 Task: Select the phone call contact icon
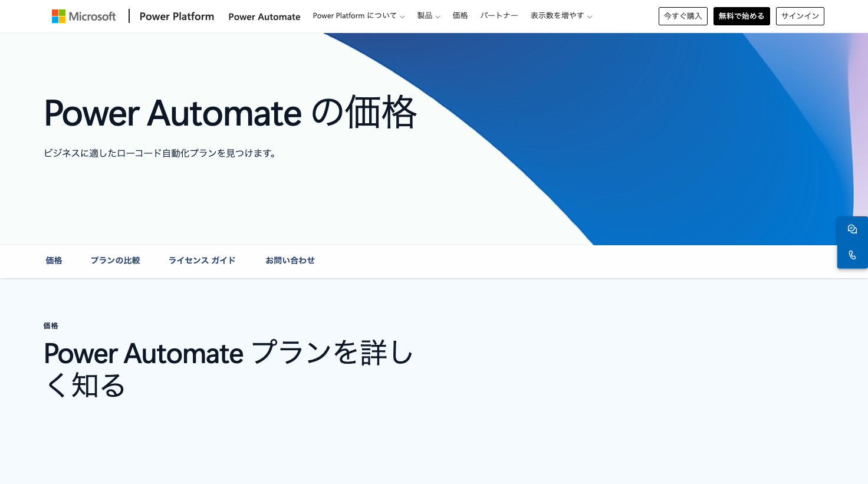pos(852,255)
